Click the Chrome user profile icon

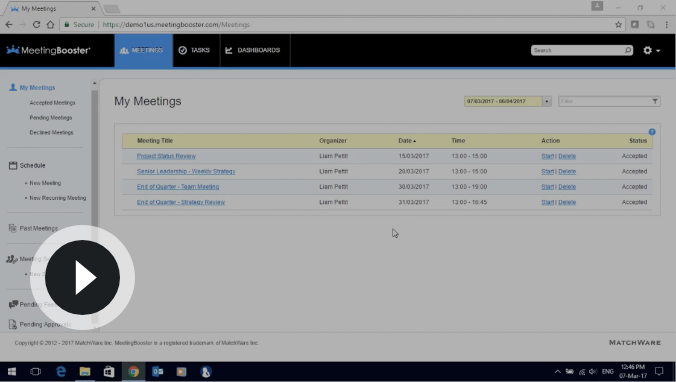coord(597,6)
